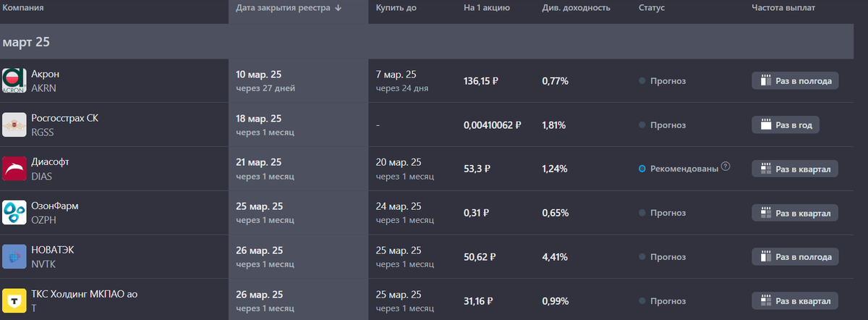The height and width of the screenshot is (320, 868).
Task: Open ТКС Холдинг МКПАО ао link
Action: (x=85, y=294)
